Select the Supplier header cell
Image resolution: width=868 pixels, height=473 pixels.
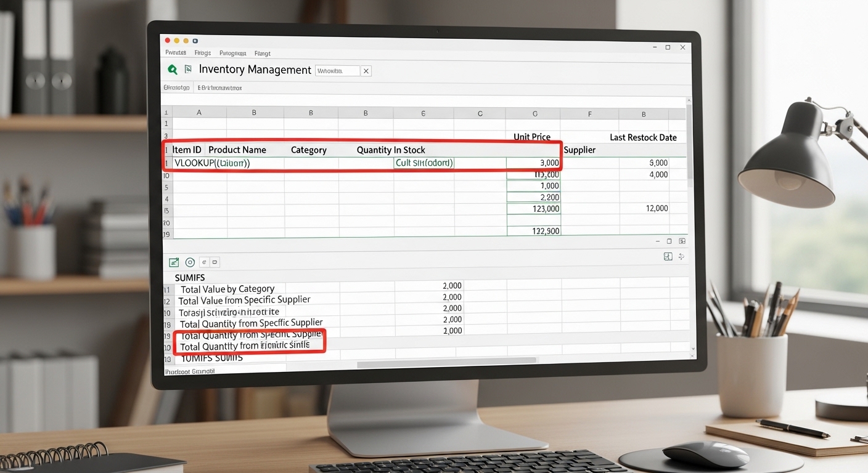coord(579,150)
